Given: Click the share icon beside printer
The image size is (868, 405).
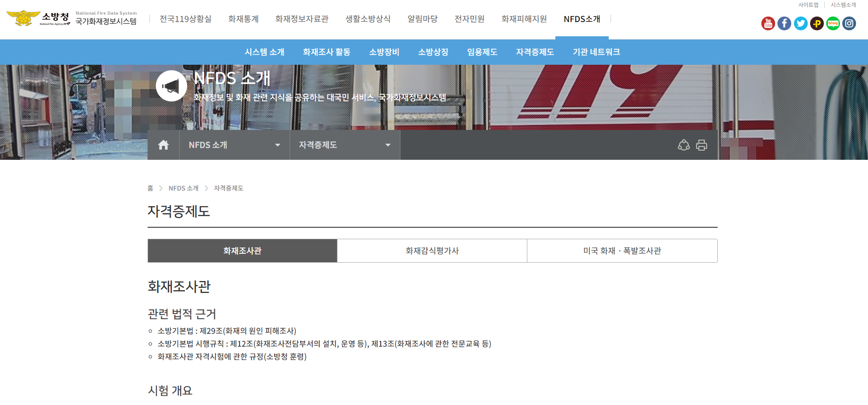Looking at the screenshot, I should pos(684,145).
